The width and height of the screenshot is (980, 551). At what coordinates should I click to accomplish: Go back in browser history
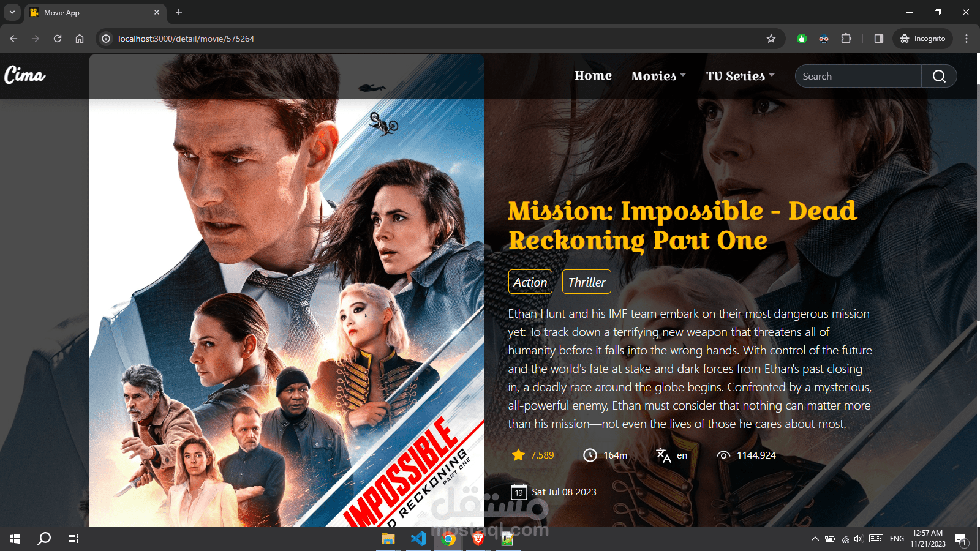pos(13,39)
